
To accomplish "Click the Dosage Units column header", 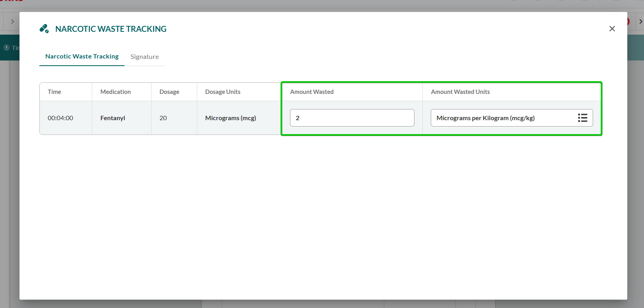I will pos(223,92).
